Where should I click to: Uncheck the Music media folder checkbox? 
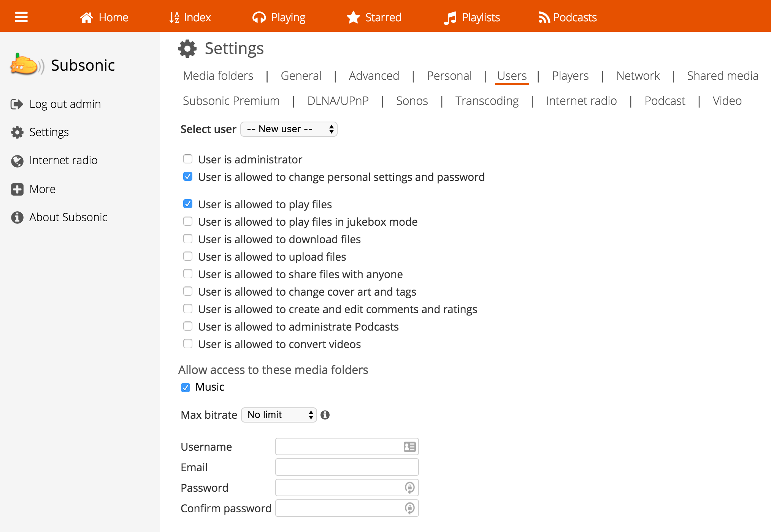coord(186,387)
